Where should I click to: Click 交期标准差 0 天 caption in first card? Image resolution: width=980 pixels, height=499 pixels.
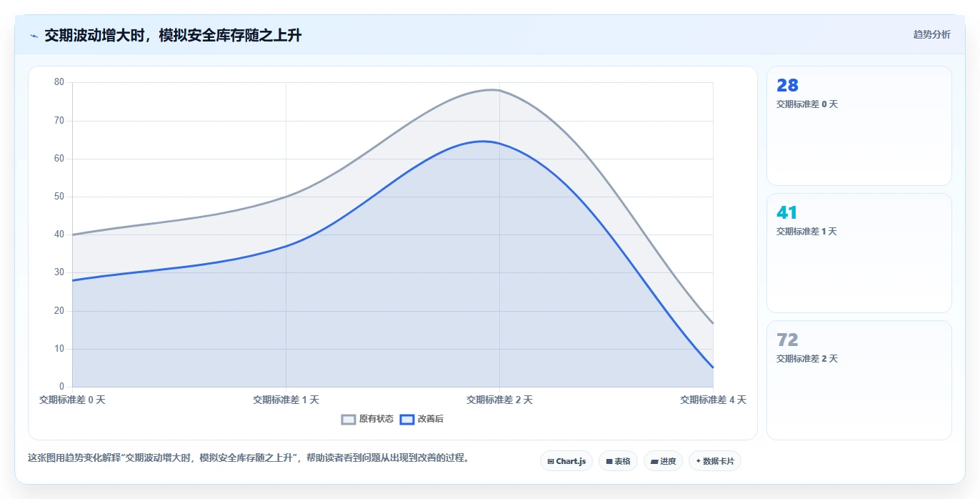click(x=807, y=104)
